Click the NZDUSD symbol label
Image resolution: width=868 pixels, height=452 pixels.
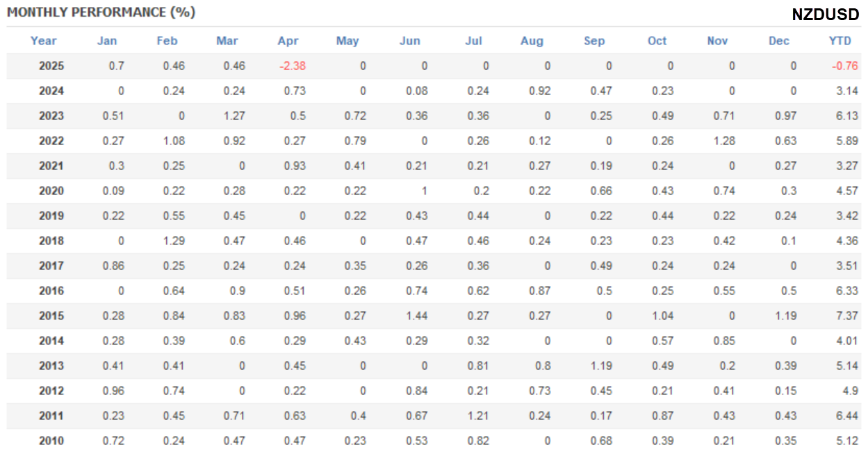(825, 15)
